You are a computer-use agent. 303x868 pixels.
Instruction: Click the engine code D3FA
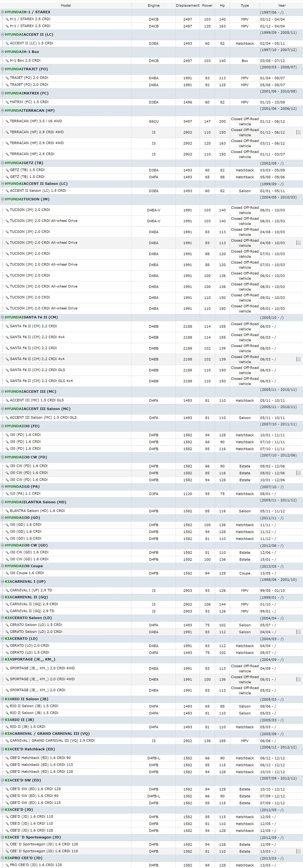[154, 494]
